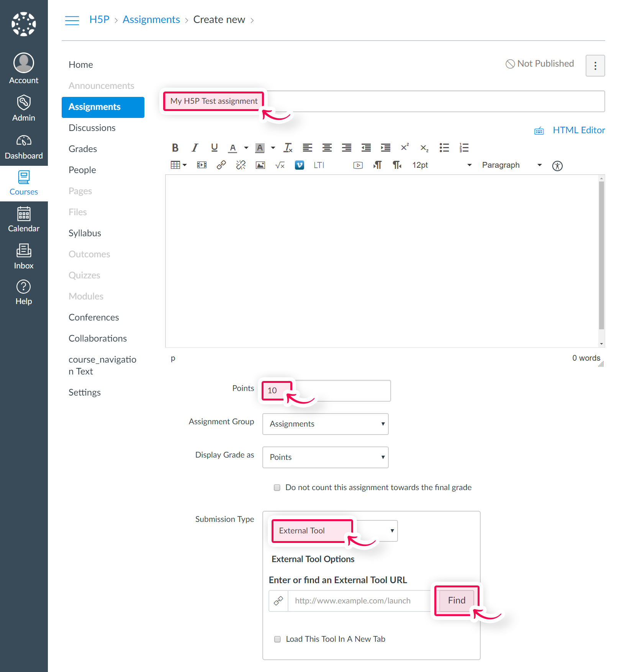
Task: Click the text color icon
Action: pyautogui.click(x=233, y=148)
